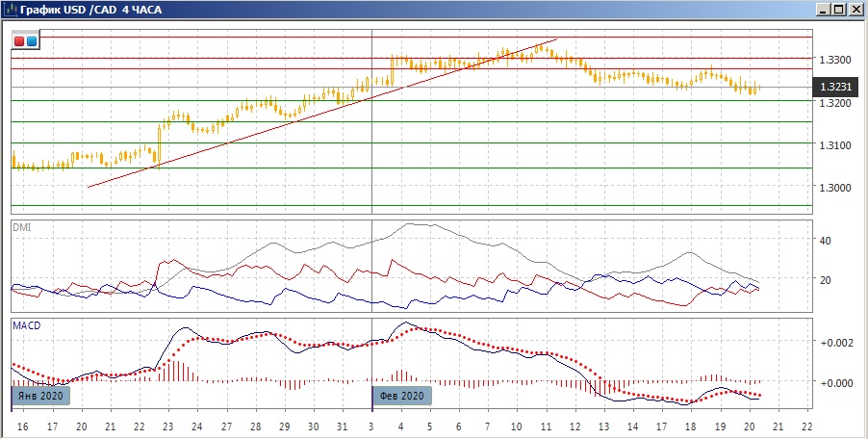Click the 40 value on the DMI scale

(823, 240)
